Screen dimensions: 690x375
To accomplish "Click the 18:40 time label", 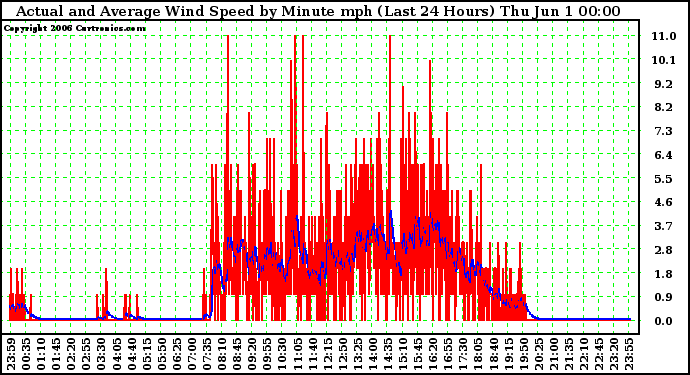I will click(493, 354).
